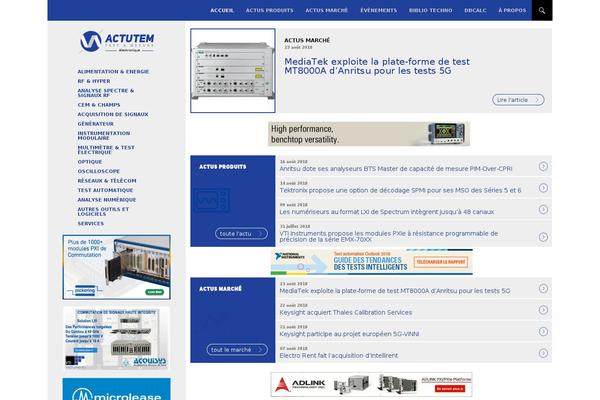The image size is (600, 400).
Task: Open DBCalc menu item
Action: [475, 10]
